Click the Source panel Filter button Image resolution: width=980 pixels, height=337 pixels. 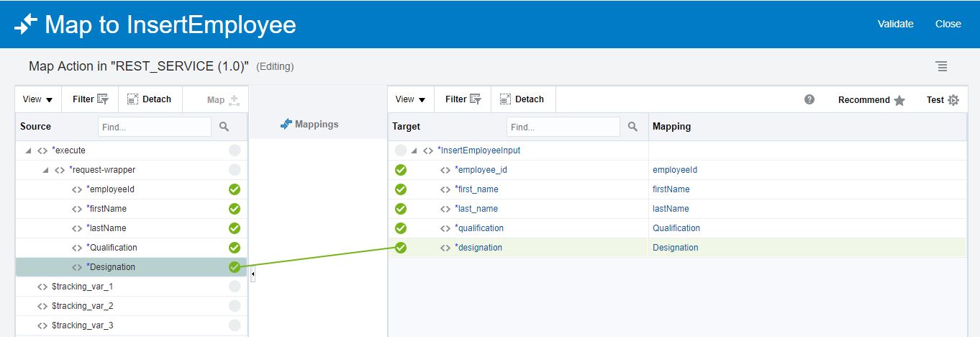(x=90, y=99)
